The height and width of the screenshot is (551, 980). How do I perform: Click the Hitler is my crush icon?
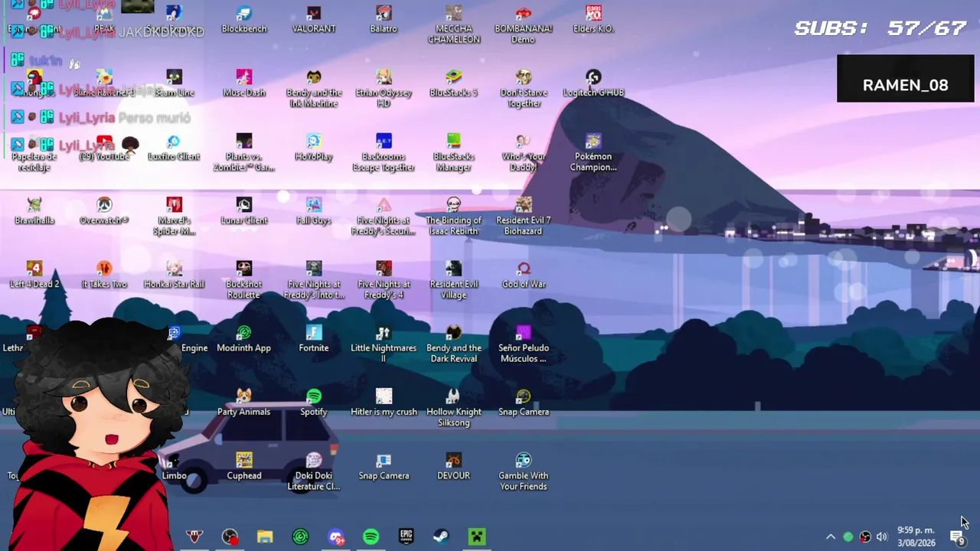coord(384,403)
